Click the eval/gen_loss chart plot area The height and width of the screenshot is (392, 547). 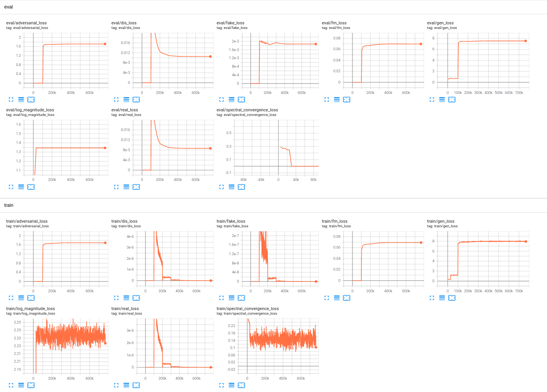point(483,61)
